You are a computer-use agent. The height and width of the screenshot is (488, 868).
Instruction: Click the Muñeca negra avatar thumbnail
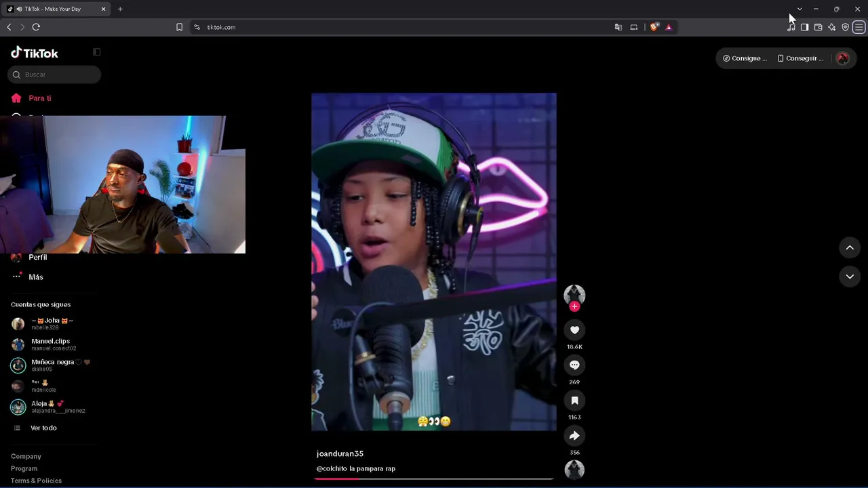point(18,365)
